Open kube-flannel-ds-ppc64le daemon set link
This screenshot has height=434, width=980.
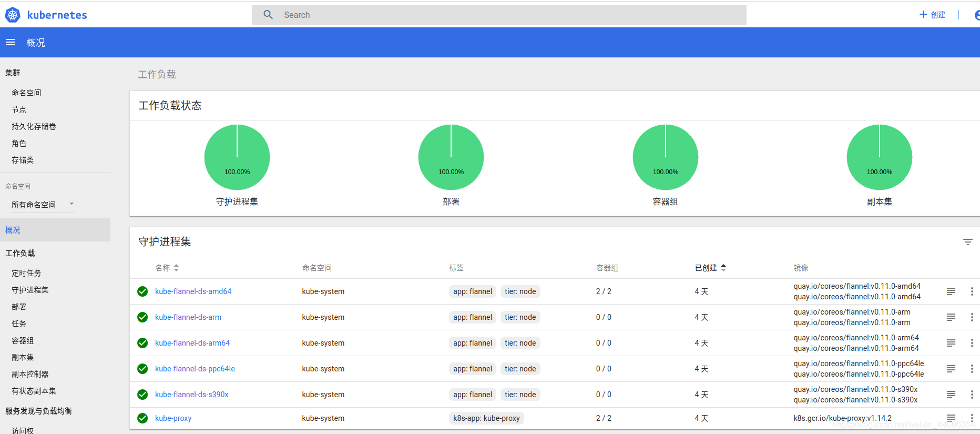(x=195, y=369)
